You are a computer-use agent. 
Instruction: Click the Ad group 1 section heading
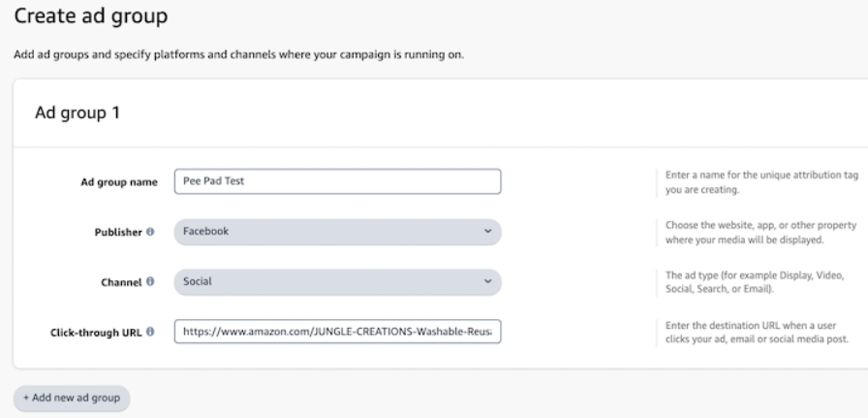coord(77,113)
